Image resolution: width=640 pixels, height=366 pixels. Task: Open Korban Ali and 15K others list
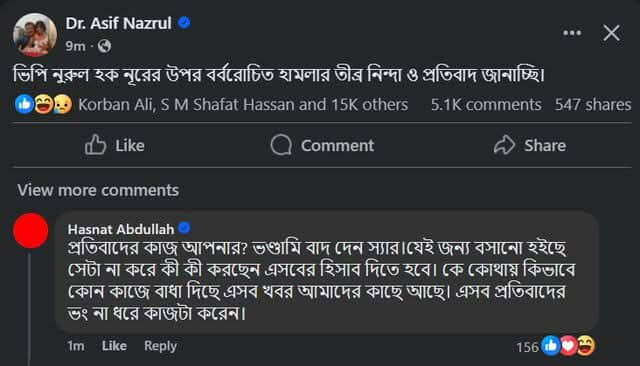coord(243,105)
